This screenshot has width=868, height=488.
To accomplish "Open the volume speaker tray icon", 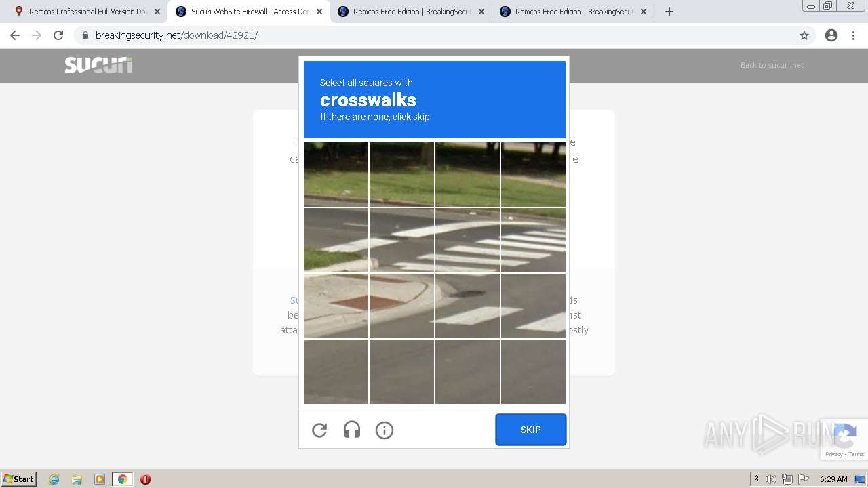I will [x=770, y=479].
